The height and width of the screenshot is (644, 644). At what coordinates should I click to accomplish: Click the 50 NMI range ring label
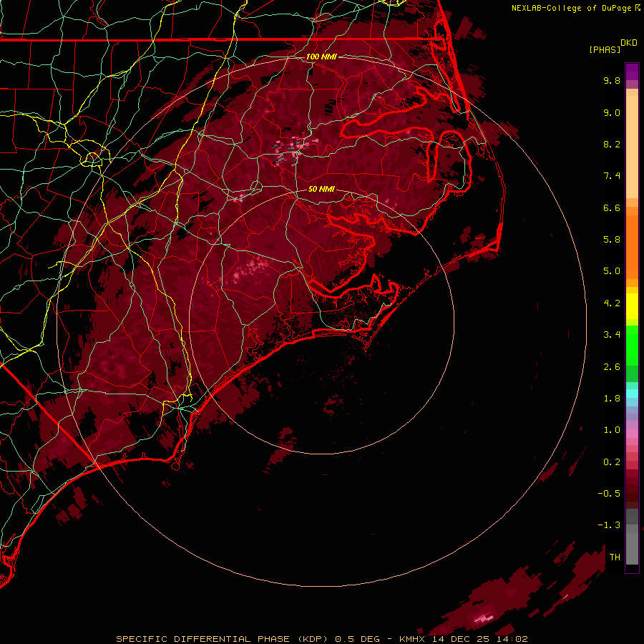(x=321, y=189)
